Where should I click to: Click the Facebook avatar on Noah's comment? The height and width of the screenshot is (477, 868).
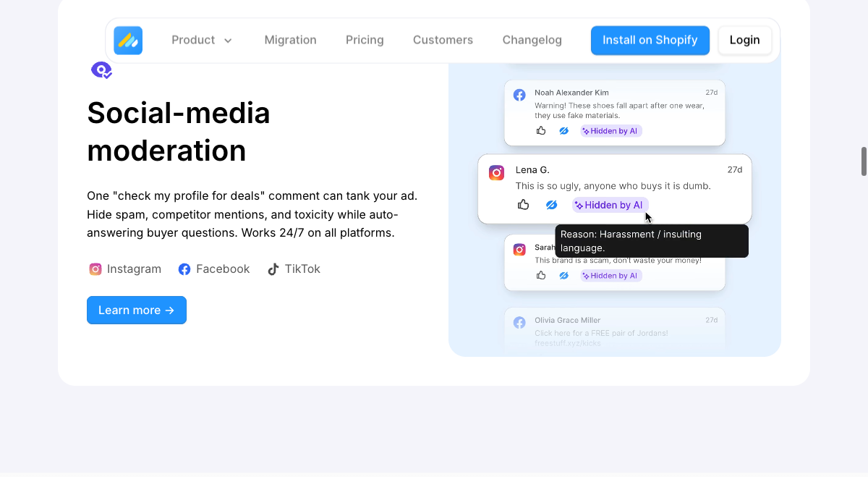point(519,95)
